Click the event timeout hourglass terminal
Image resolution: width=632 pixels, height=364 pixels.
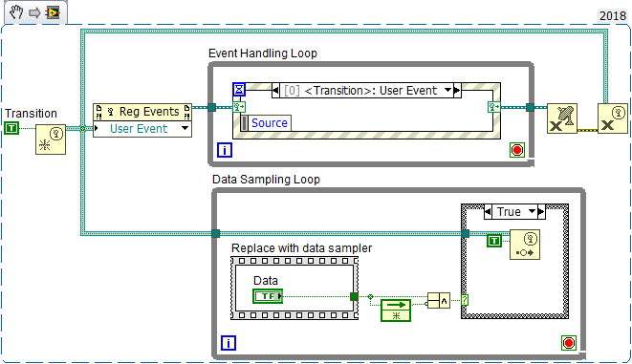point(239,89)
